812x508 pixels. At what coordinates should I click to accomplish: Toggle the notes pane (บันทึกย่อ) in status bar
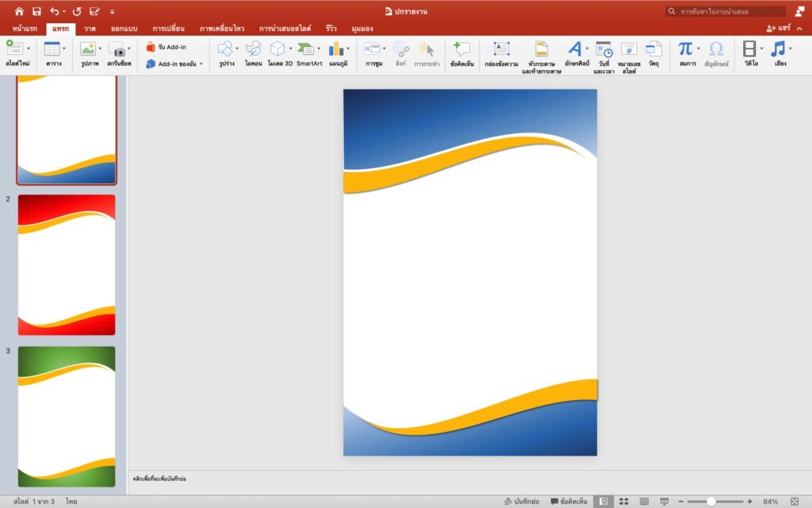coord(521,502)
